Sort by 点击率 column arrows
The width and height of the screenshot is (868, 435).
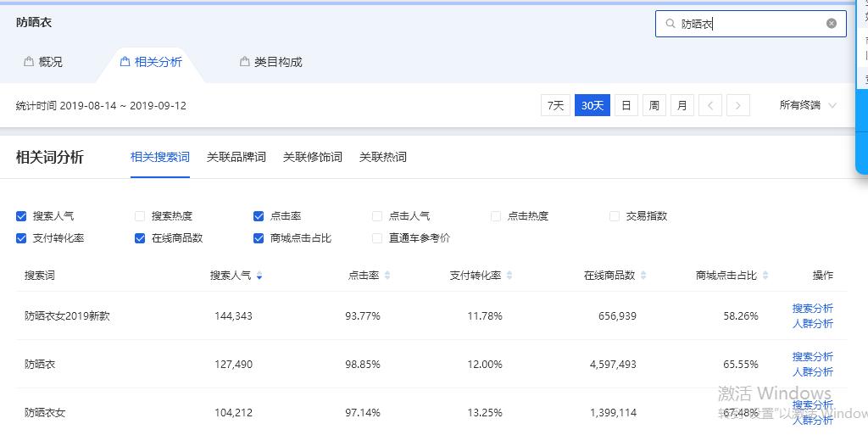click(x=387, y=275)
